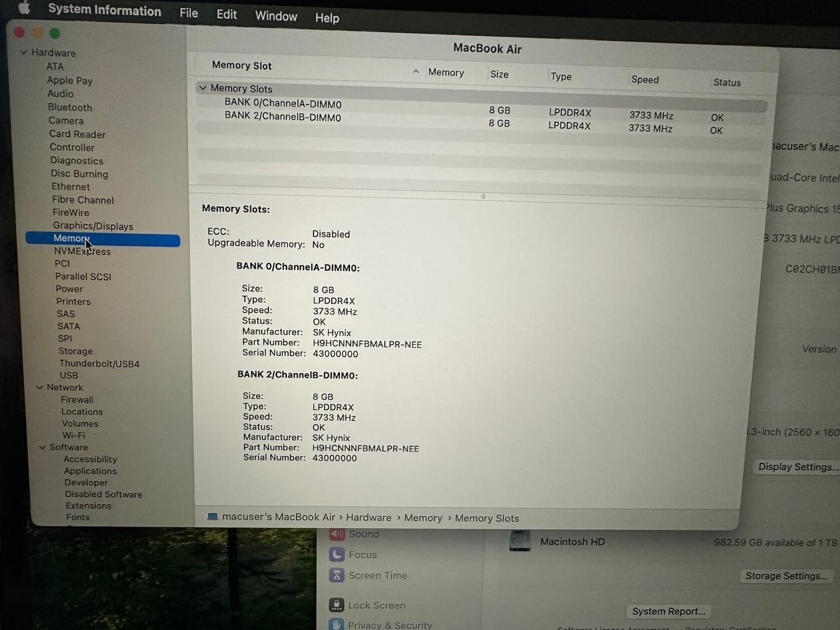Image resolution: width=840 pixels, height=630 pixels.
Task: Select Accessibility under Software
Action: (90, 460)
